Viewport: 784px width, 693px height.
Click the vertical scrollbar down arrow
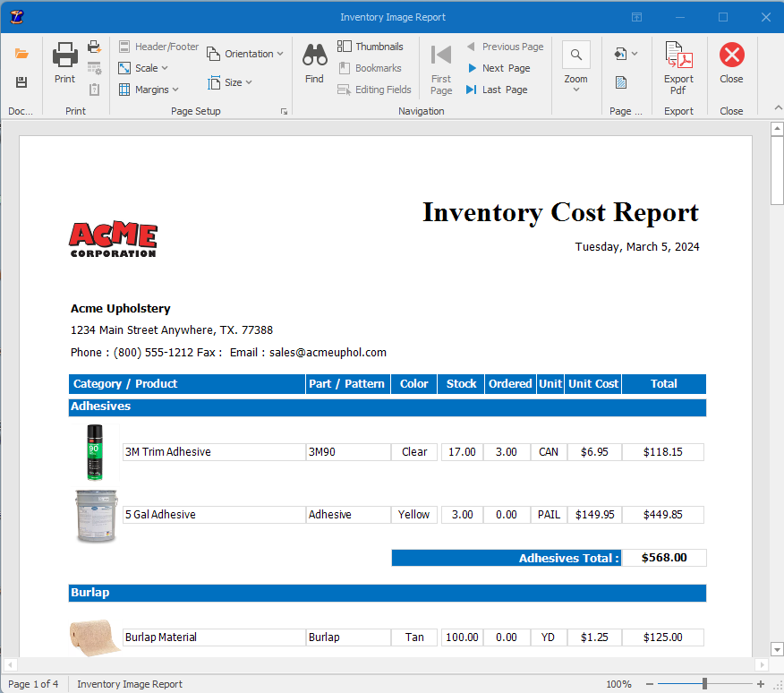(777, 648)
